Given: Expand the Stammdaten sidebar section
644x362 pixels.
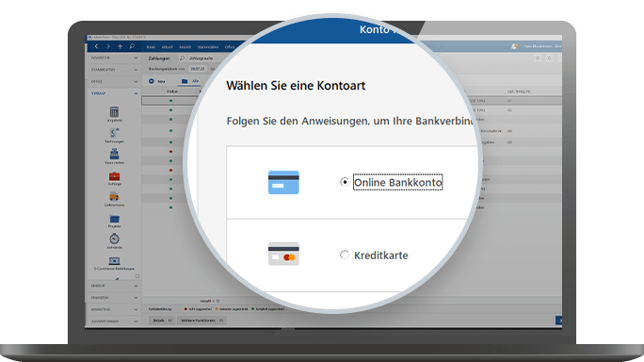Looking at the screenshot, I should pyautogui.click(x=114, y=70).
